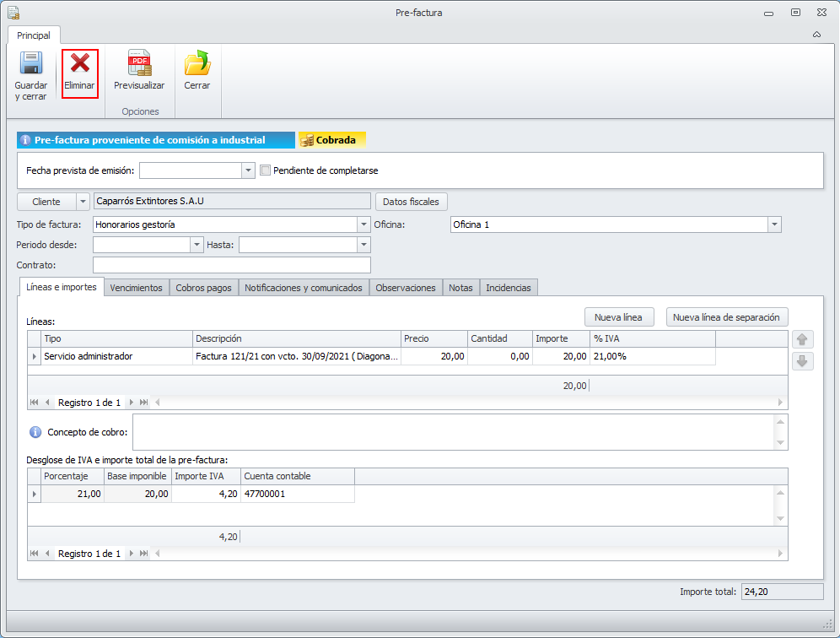Click the Nueva línea de separación button
The height and width of the screenshot is (638, 840).
click(727, 317)
